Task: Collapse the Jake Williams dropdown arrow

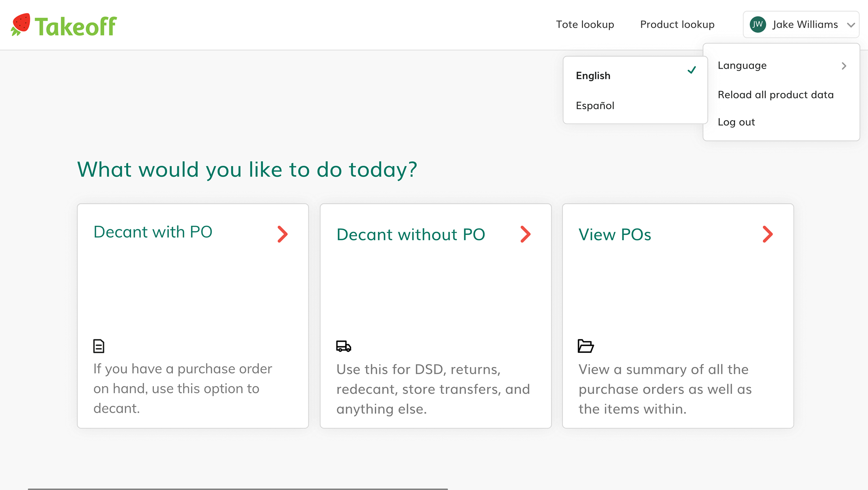Action: pyautogui.click(x=851, y=25)
